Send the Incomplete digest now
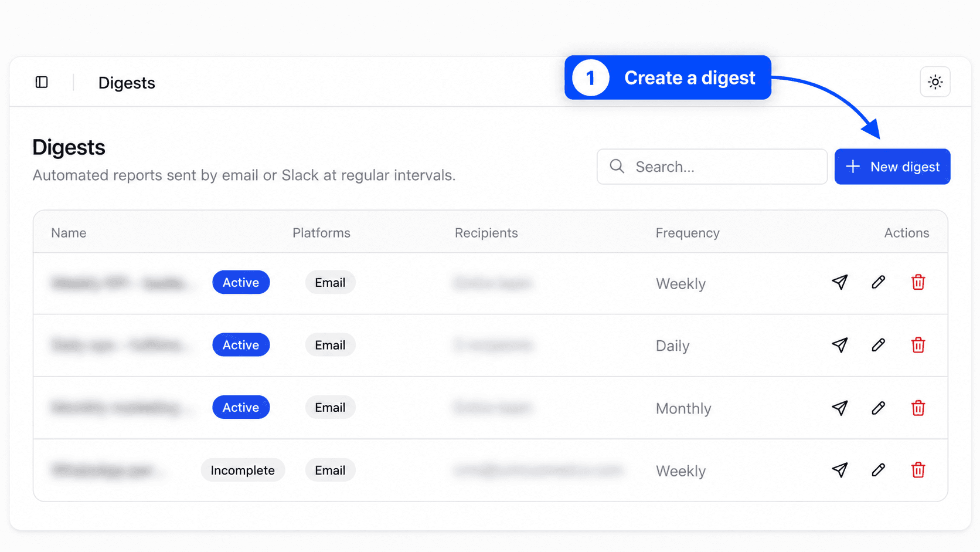980x552 pixels. (839, 470)
